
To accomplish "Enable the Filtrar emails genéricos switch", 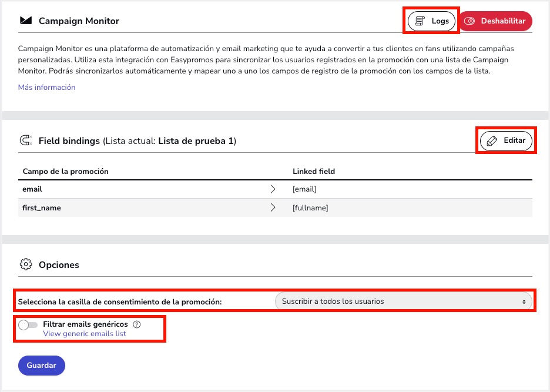I will [28, 325].
